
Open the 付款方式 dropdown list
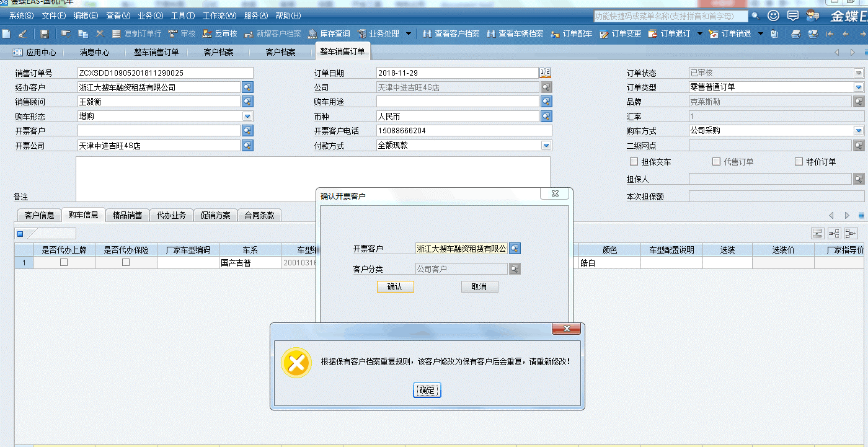point(546,146)
